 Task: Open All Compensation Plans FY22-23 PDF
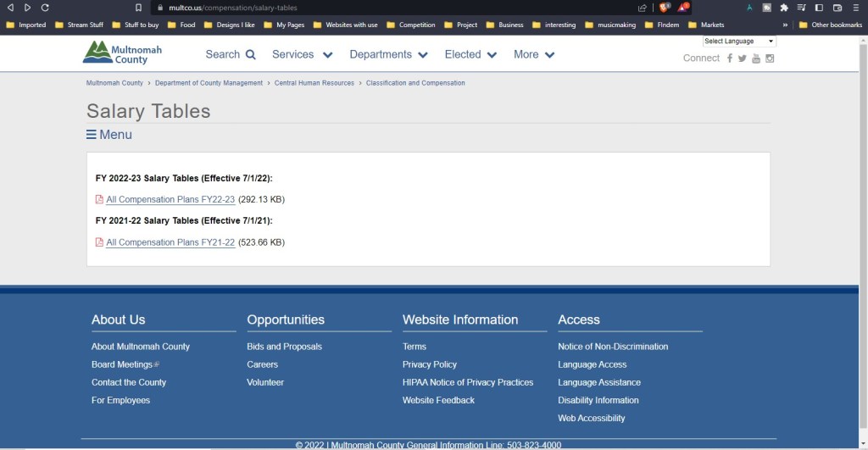pyautogui.click(x=170, y=200)
